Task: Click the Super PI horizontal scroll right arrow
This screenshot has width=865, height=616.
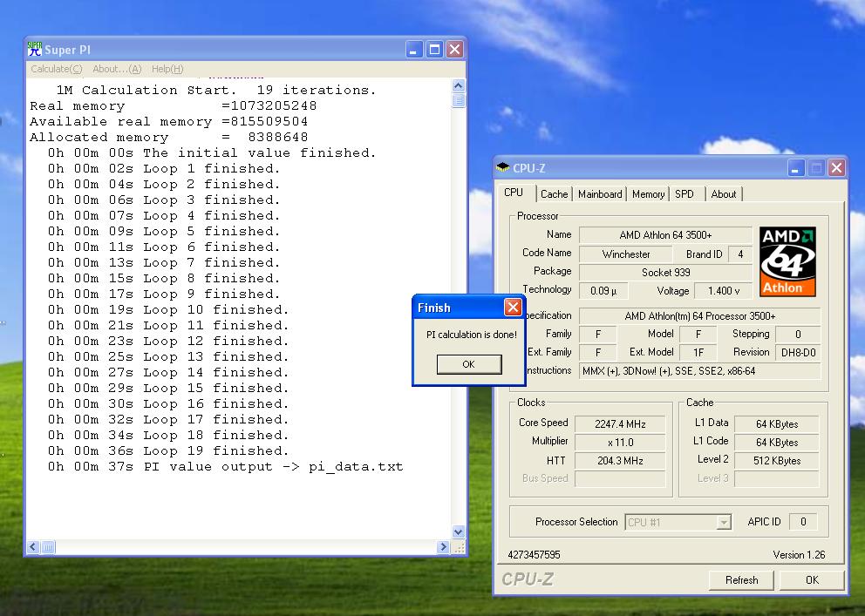Action: 443,548
